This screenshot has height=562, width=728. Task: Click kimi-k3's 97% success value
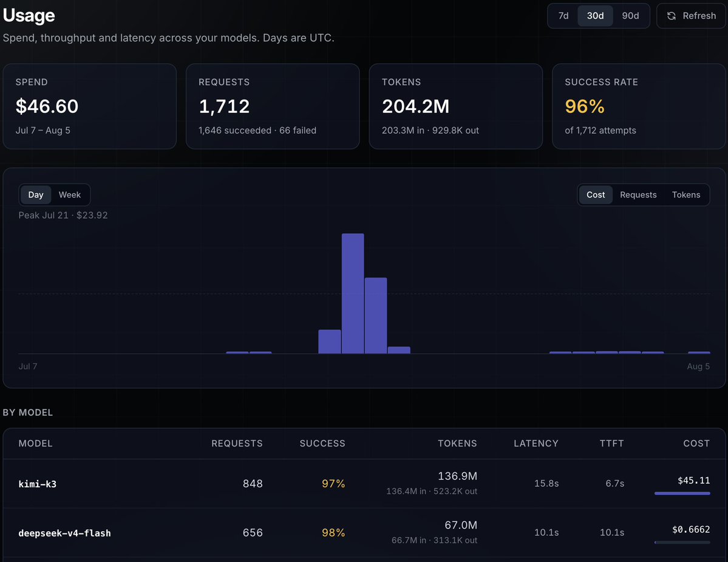pyautogui.click(x=333, y=484)
